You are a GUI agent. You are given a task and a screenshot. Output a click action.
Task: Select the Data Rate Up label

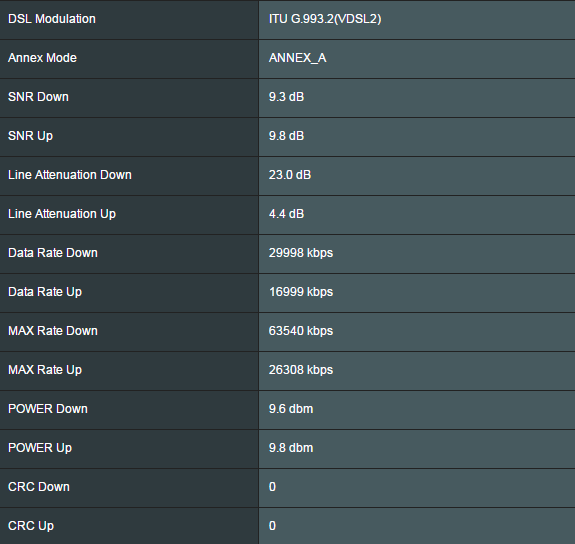(45, 292)
